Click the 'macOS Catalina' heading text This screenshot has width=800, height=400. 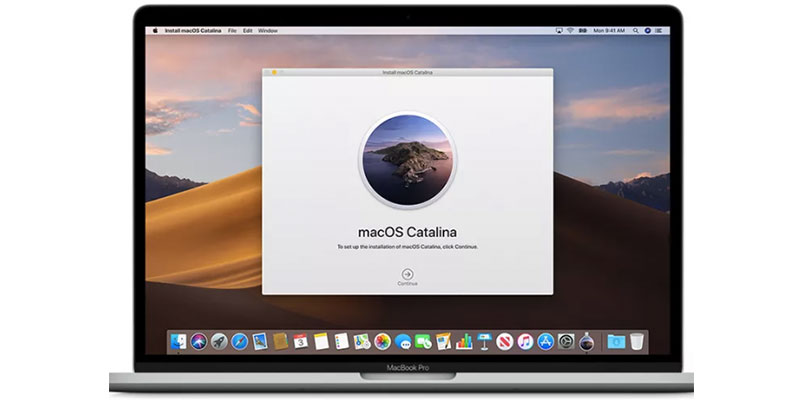coord(407,232)
